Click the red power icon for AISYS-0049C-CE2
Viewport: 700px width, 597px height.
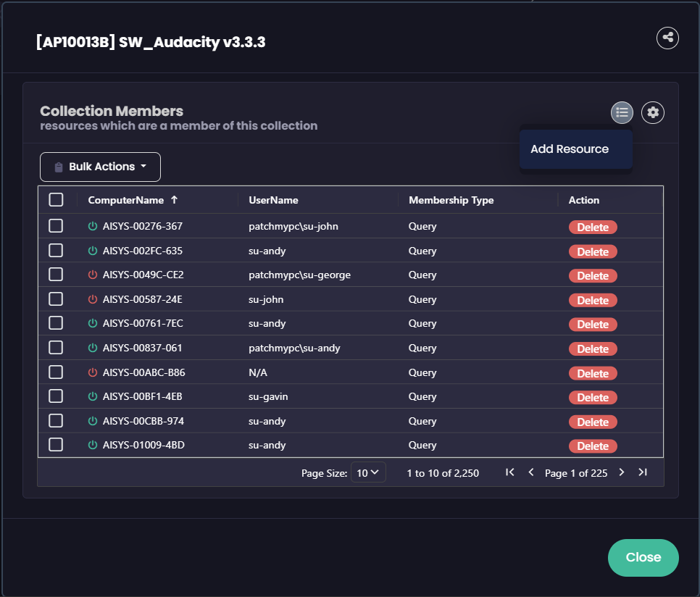(x=92, y=275)
